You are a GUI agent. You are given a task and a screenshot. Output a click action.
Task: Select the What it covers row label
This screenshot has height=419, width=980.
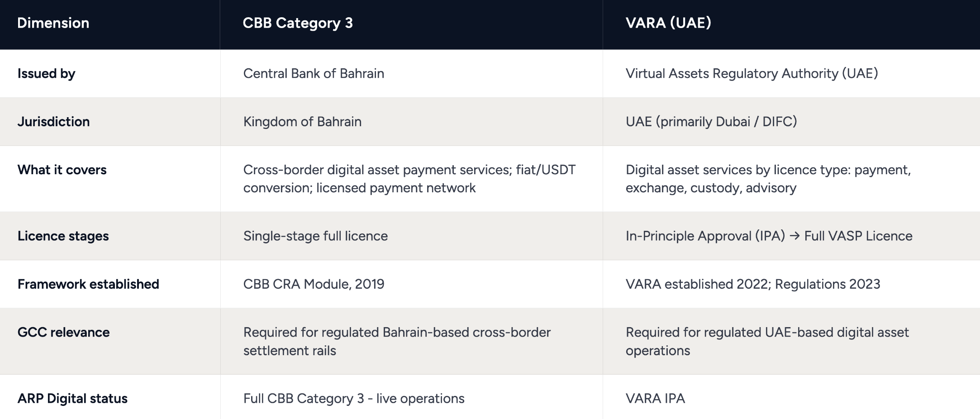coord(62,170)
